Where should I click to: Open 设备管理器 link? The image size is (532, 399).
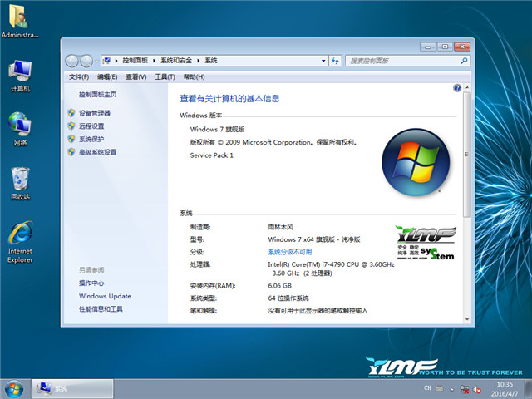click(x=95, y=113)
